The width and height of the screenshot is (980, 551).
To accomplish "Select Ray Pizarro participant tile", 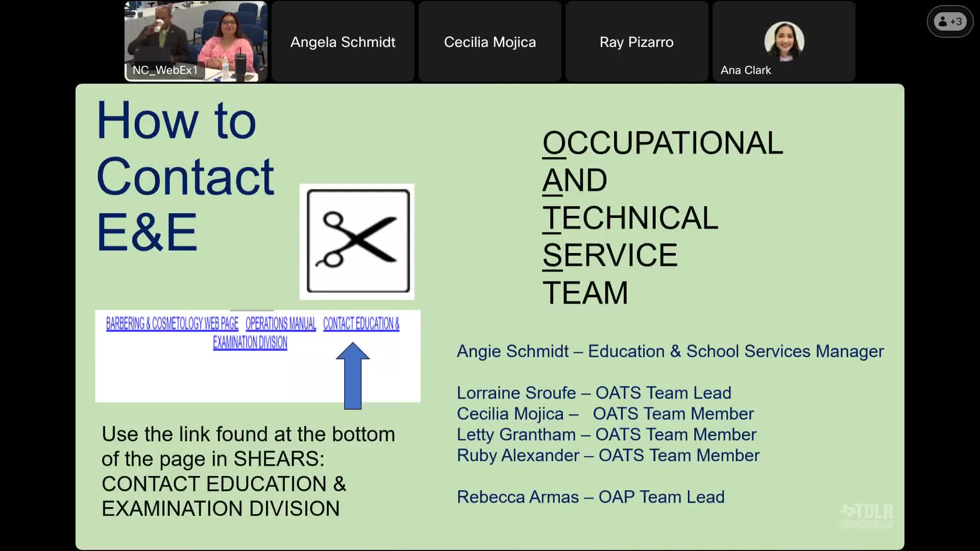I will (x=636, y=42).
